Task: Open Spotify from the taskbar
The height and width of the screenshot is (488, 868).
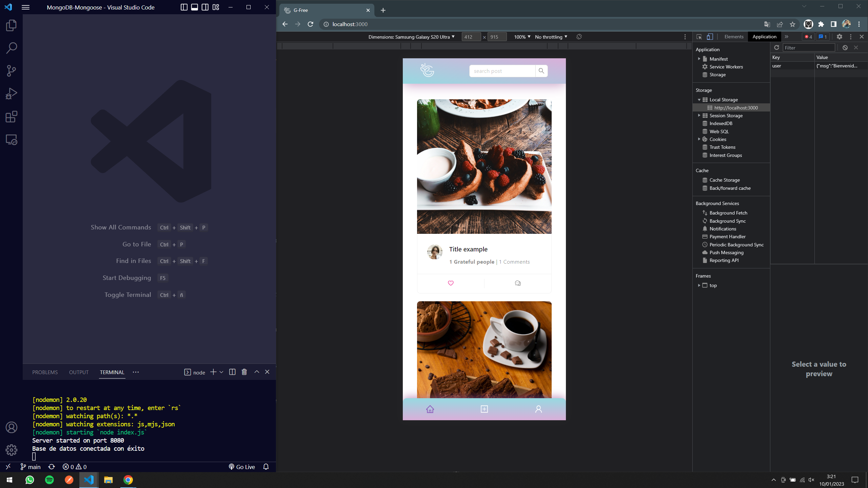Action: click(50, 480)
